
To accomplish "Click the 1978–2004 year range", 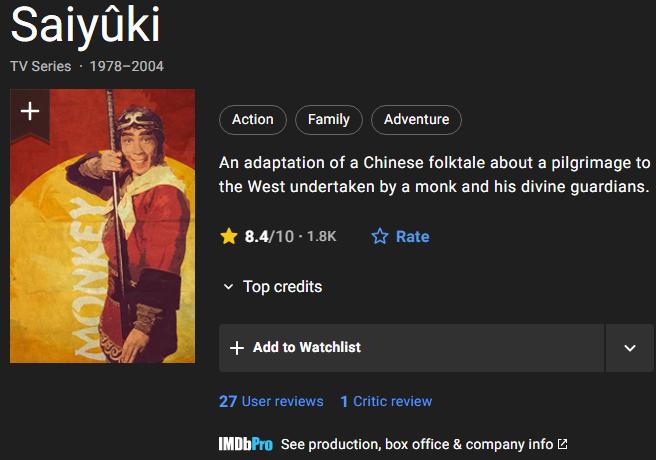I will [127, 66].
